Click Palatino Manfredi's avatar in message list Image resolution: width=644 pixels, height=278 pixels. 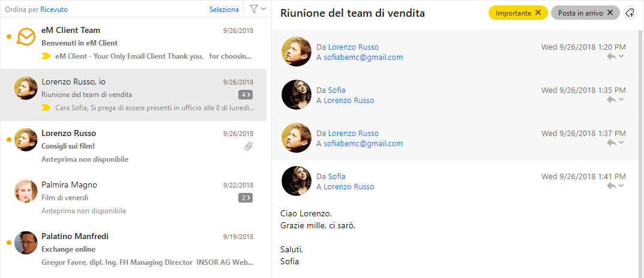(26, 243)
